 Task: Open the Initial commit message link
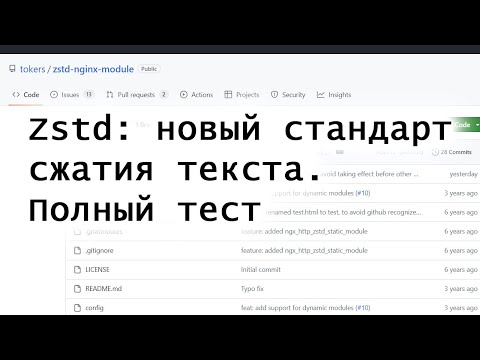point(261,270)
